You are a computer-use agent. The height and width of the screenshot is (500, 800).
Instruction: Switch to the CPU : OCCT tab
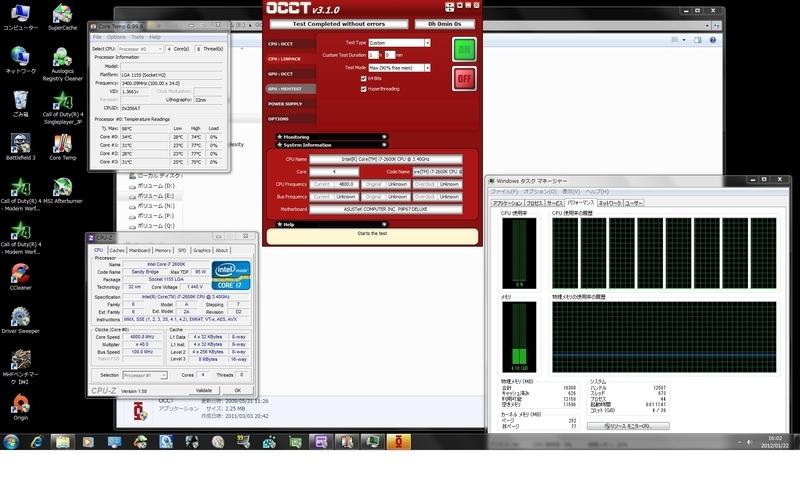point(290,44)
